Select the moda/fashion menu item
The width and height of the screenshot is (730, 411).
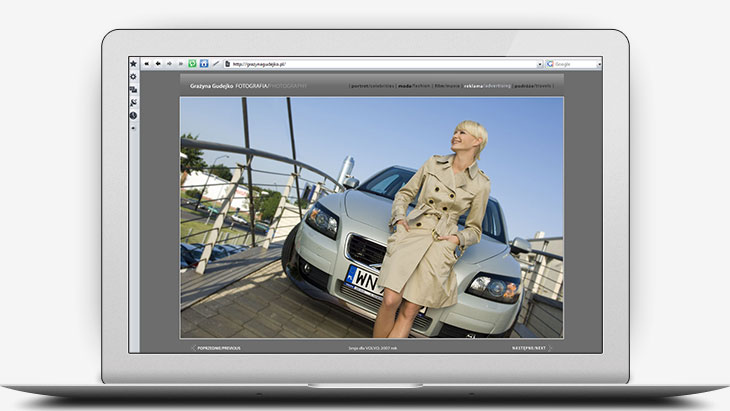(414, 86)
